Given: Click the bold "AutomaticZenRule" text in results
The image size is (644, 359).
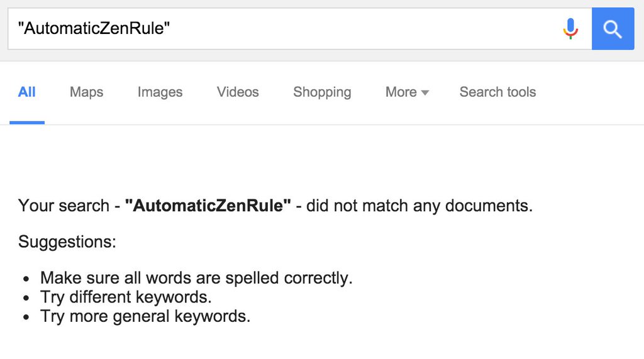Looking at the screenshot, I should coord(208,206).
